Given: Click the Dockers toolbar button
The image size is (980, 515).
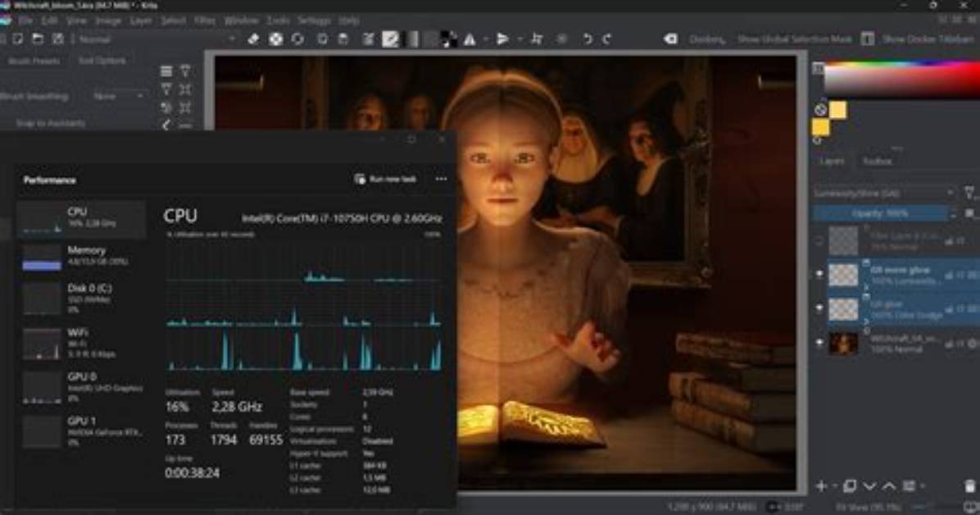Looking at the screenshot, I should coord(707,39).
